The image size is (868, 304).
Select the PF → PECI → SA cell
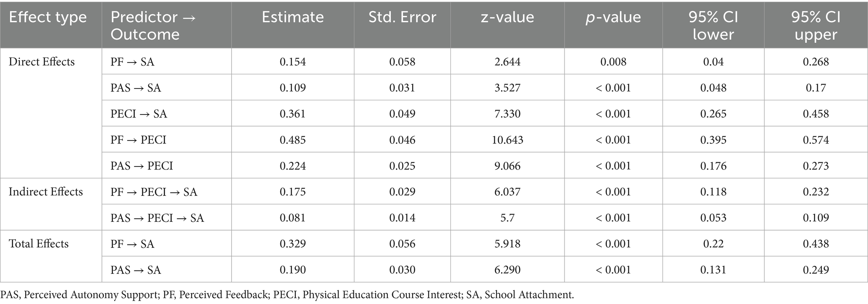point(154,192)
